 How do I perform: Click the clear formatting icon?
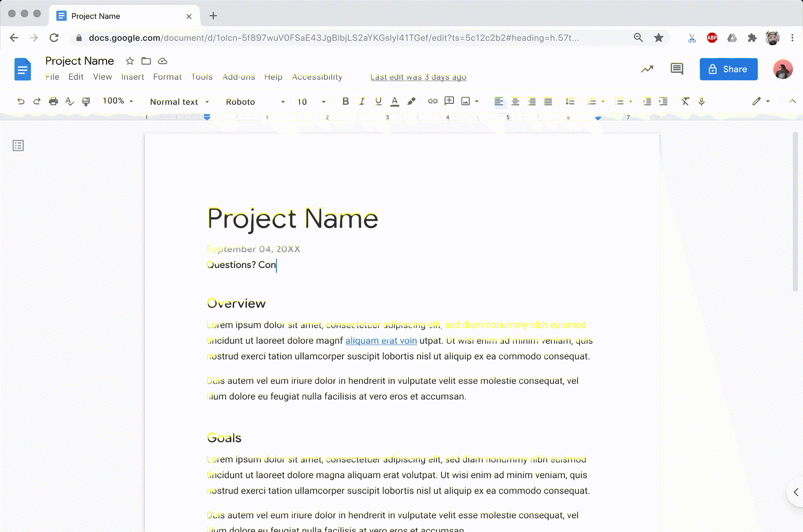[685, 101]
